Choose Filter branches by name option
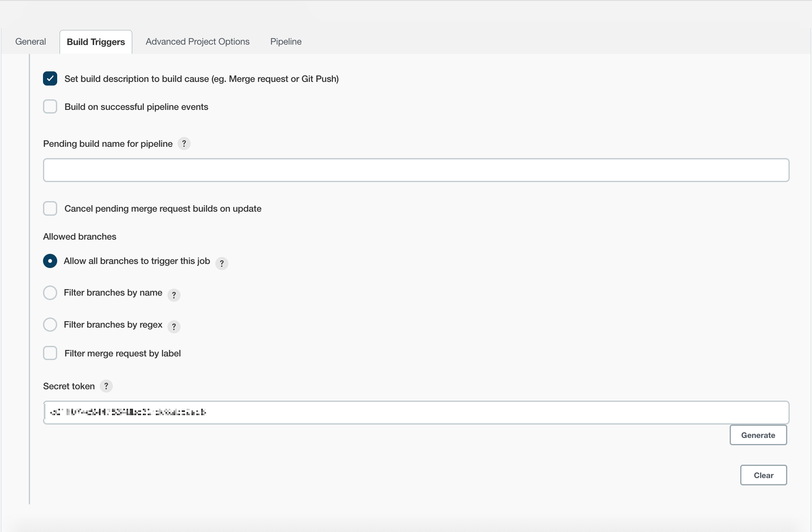The height and width of the screenshot is (532, 812). [x=50, y=293]
